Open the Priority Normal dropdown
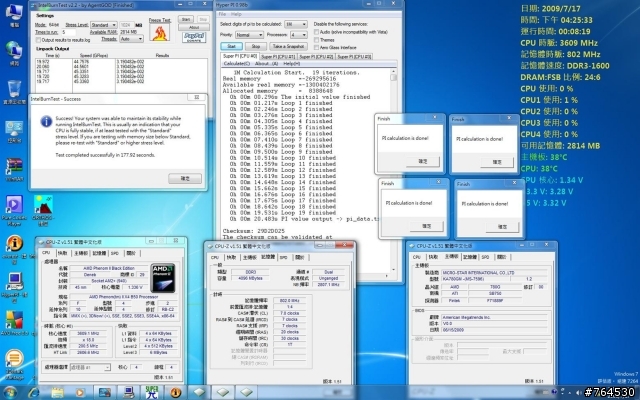The height and width of the screenshot is (400, 640). point(249,35)
